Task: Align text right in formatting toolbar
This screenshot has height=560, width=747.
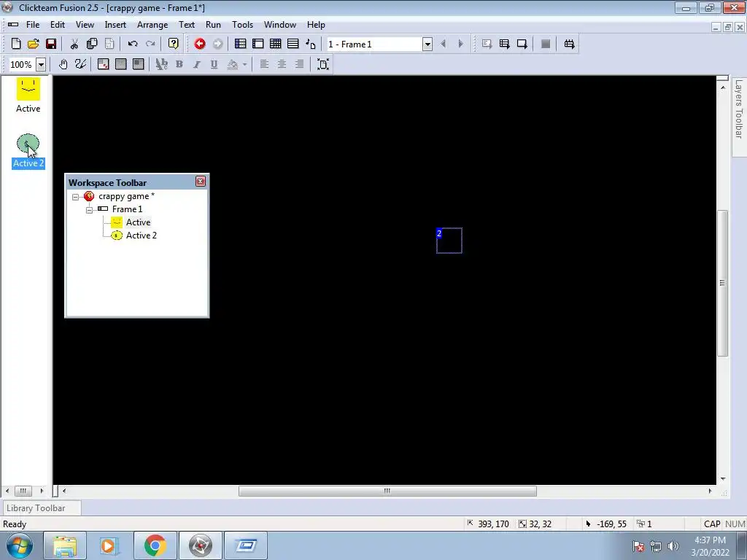Action: pos(300,64)
